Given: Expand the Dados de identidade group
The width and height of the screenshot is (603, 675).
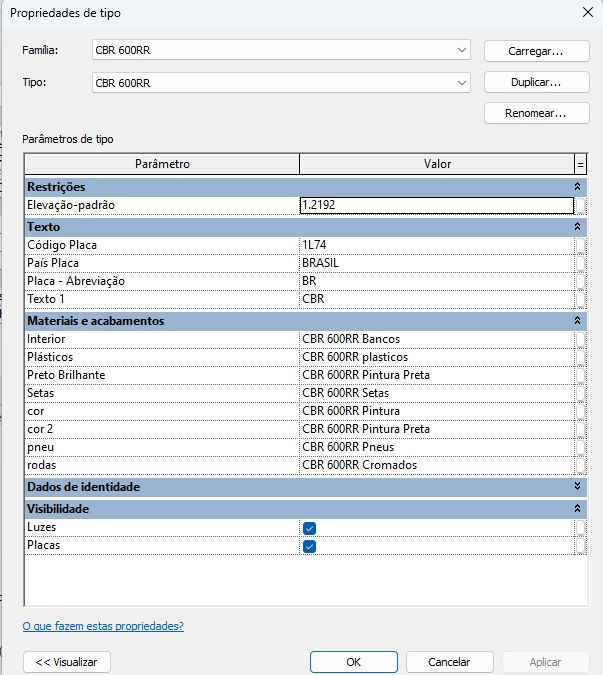Looking at the screenshot, I should pos(577,486).
